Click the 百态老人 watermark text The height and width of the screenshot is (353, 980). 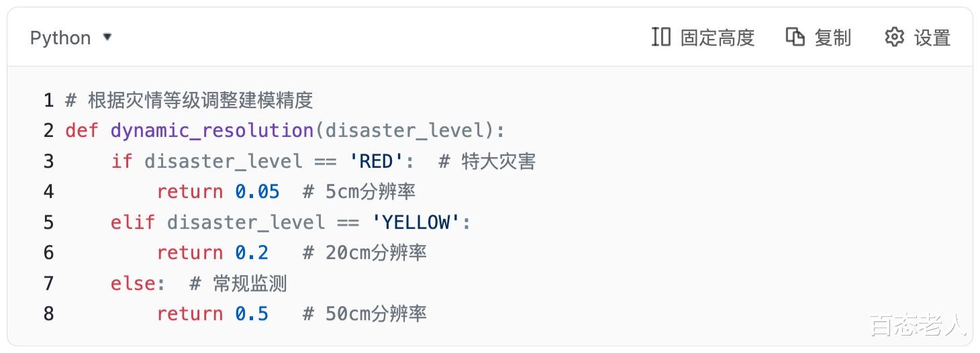[x=918, y=325]
